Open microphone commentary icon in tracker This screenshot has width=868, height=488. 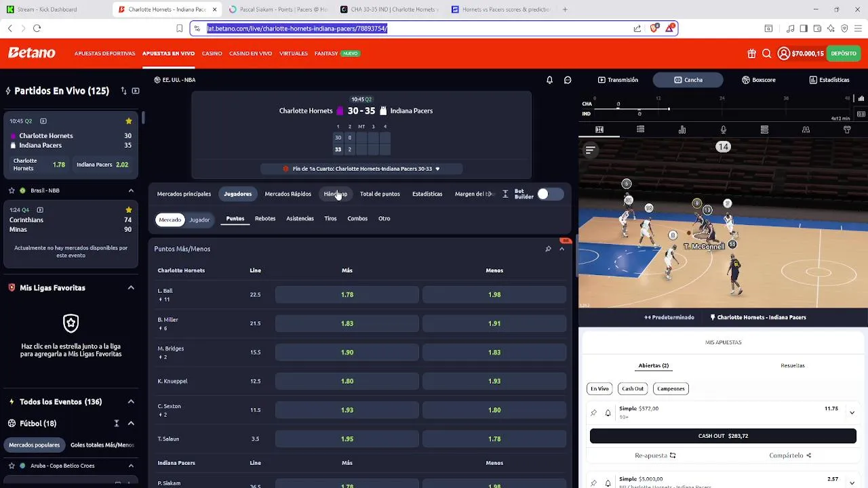724,129
